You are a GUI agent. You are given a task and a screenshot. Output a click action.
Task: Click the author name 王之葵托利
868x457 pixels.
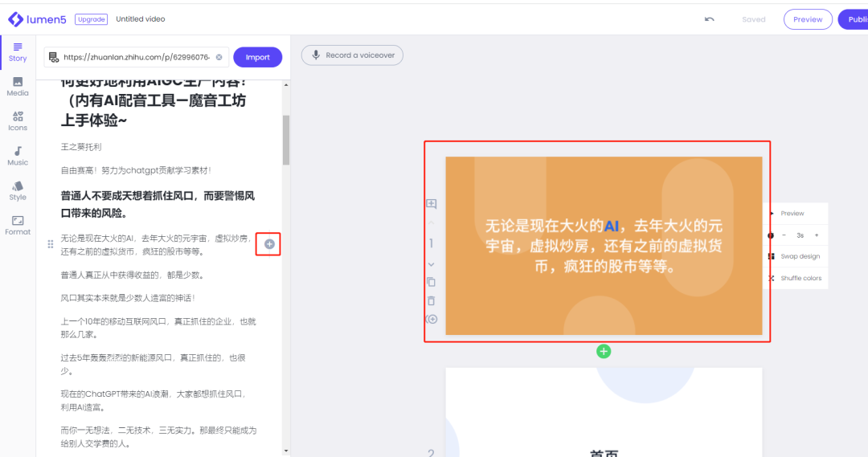(81, 147)
